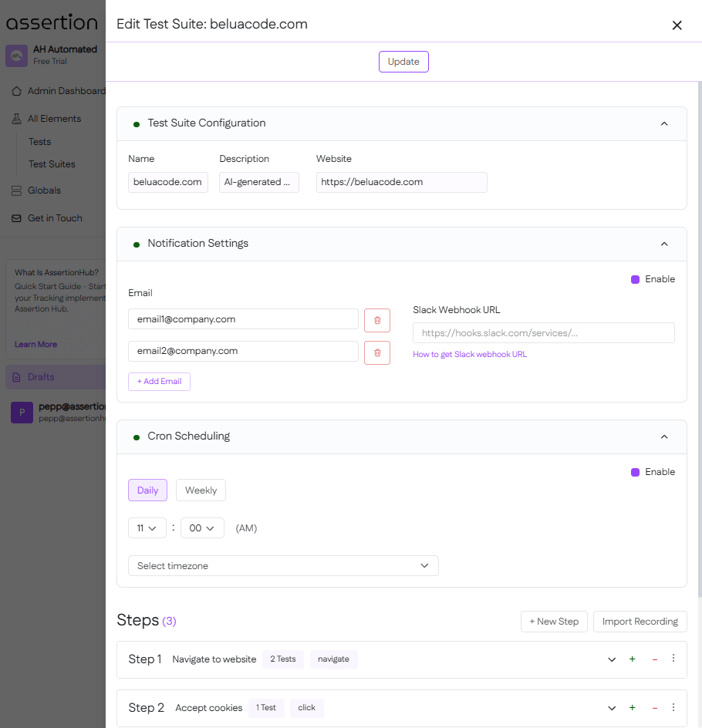Remove Step 2 using the red minus icon
The width and height of the screenshot is (702, 728).
[653, 708]
